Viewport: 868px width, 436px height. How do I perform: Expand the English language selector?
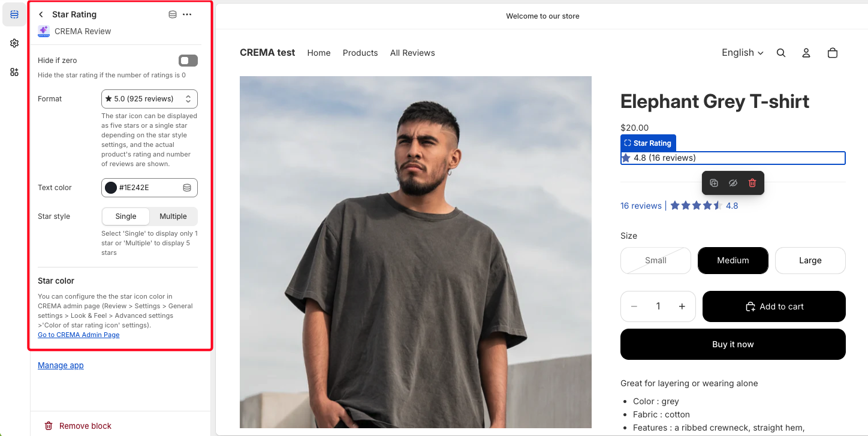click(743, 53)
